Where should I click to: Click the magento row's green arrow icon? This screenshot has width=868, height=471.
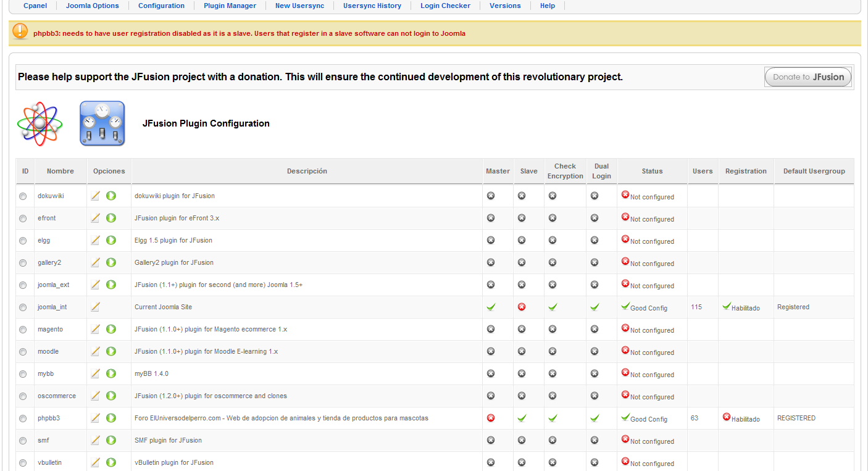coord(111,329)
